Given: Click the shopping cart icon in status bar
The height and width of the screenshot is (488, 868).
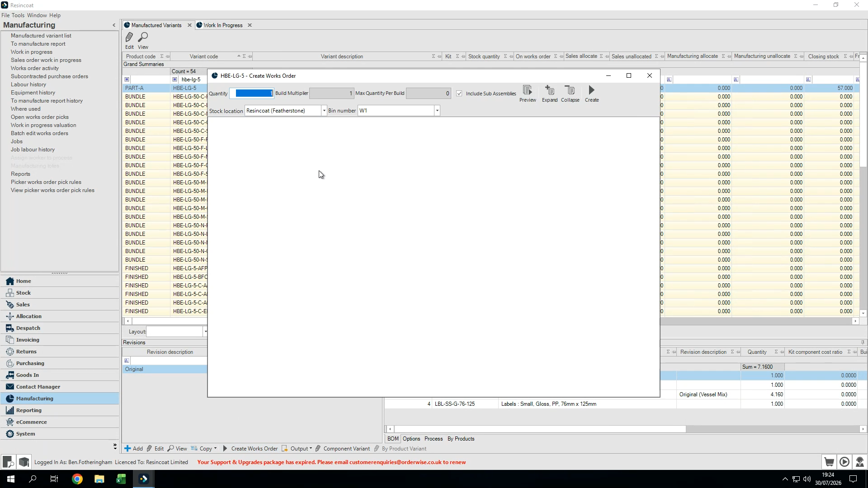Looking at the screenshot, I should point(829,462).
